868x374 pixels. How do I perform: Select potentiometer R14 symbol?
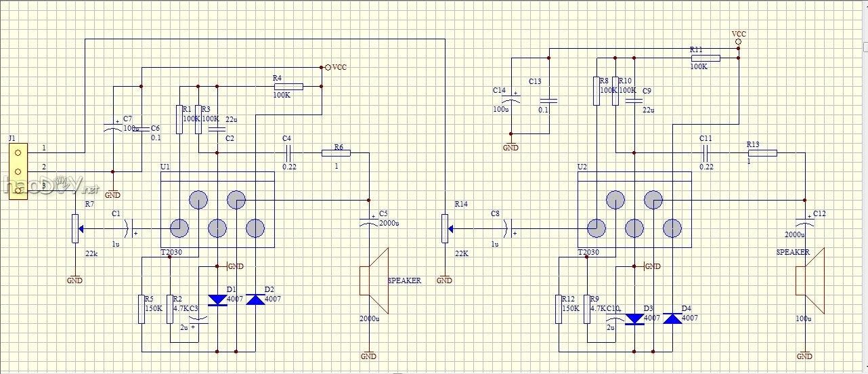(x=444, y=228)
